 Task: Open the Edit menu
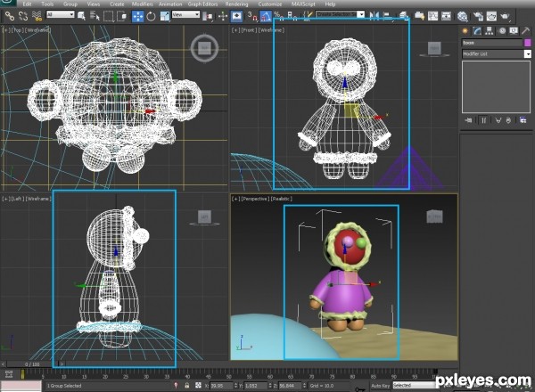[x=28, y=4]
